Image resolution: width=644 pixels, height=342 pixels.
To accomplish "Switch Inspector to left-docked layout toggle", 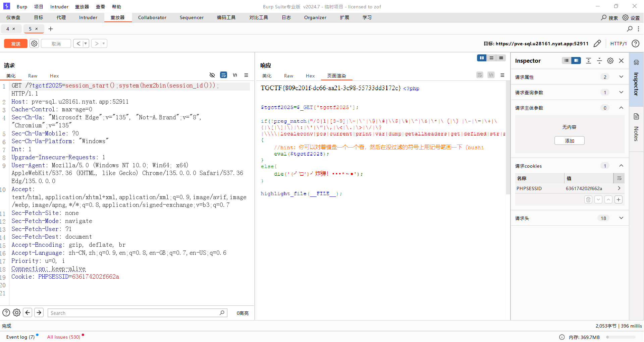I will click(x=567, y=61).
